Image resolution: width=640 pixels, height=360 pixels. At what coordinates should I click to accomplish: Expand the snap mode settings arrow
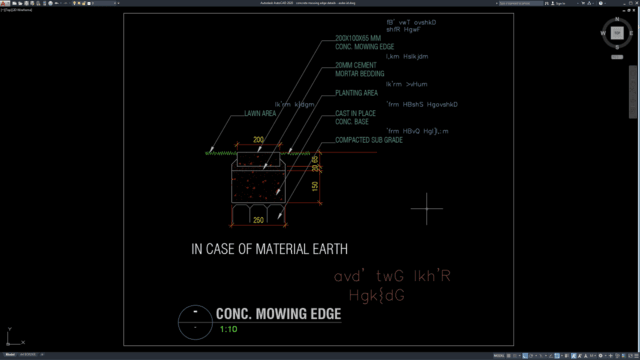pos(520,356)
